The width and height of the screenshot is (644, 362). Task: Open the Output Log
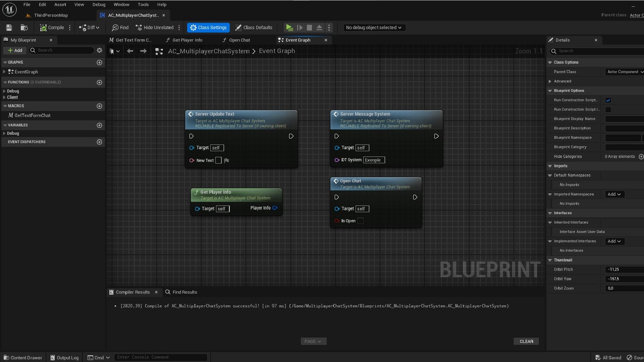click(64, 357)
